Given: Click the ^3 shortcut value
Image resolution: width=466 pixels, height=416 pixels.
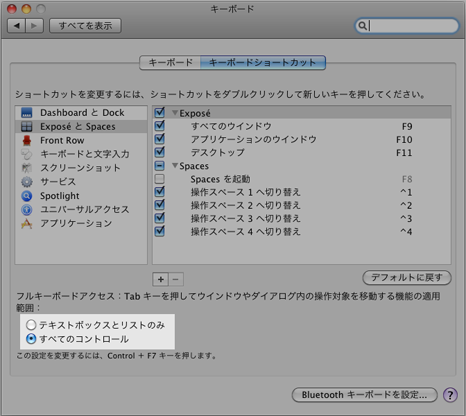Looking at the screenshot, I should [406, 219].
